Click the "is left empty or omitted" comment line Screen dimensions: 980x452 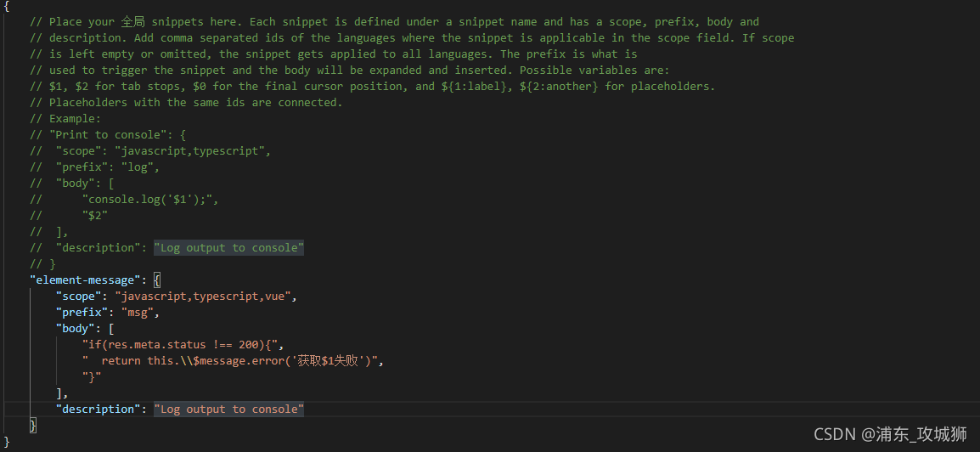333,54
